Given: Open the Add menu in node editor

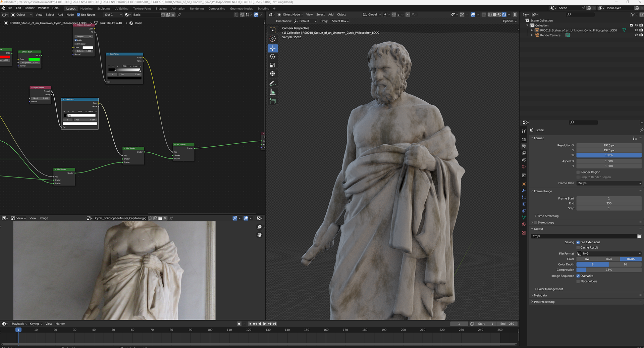Looking at the screenshot, I should [60, 15].
